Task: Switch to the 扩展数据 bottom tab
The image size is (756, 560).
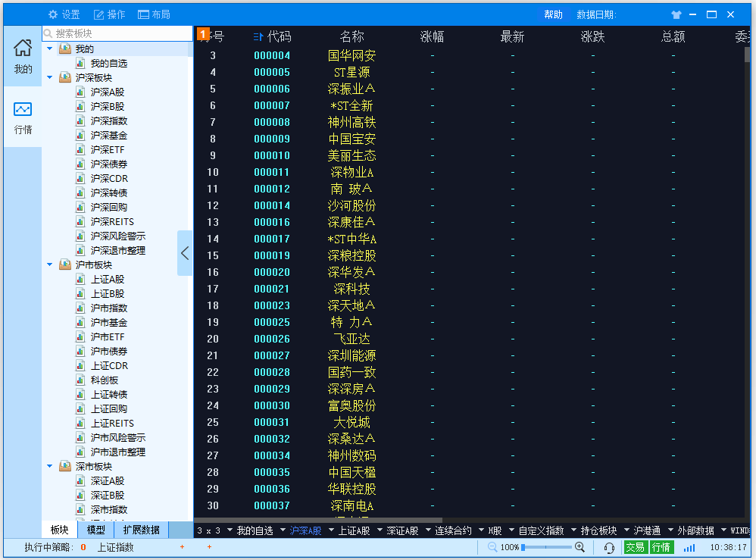Action: pyautogui.click(x=141, y=530)
